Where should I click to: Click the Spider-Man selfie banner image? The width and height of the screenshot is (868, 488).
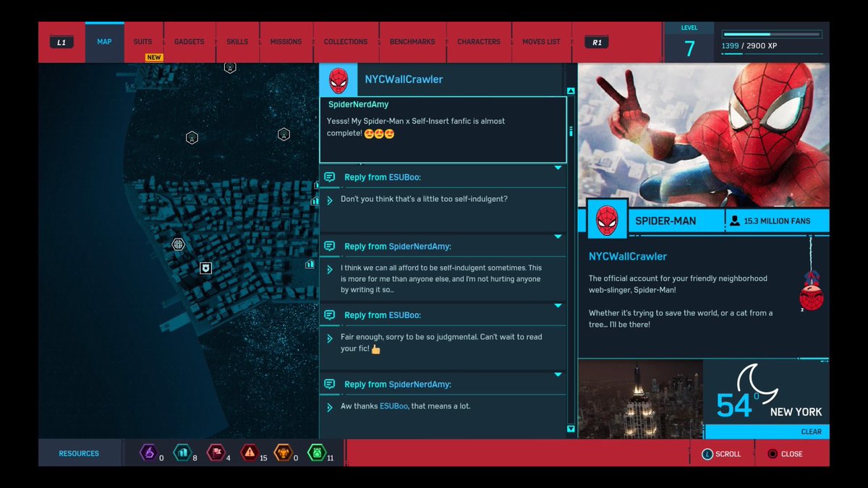click(x=704, y=134)
